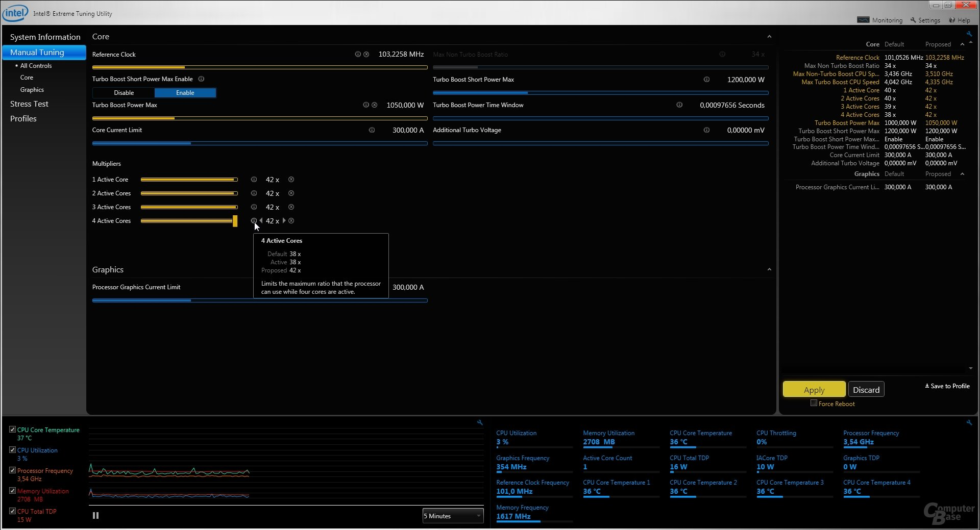The width and height of the screenshot is (980, 530).
Task: Click Monitoring in the top bar
Action: [880, 20]
